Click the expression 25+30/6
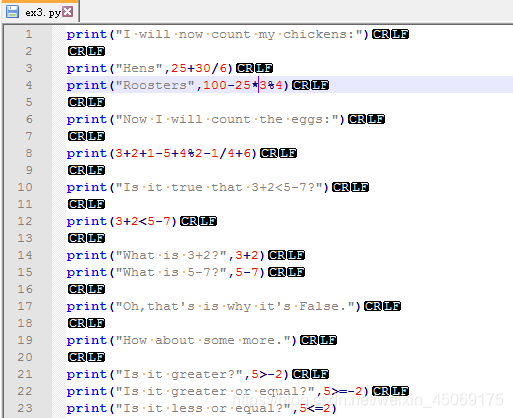Viewport: 513px width, 418px height. (x=199, y=68)
